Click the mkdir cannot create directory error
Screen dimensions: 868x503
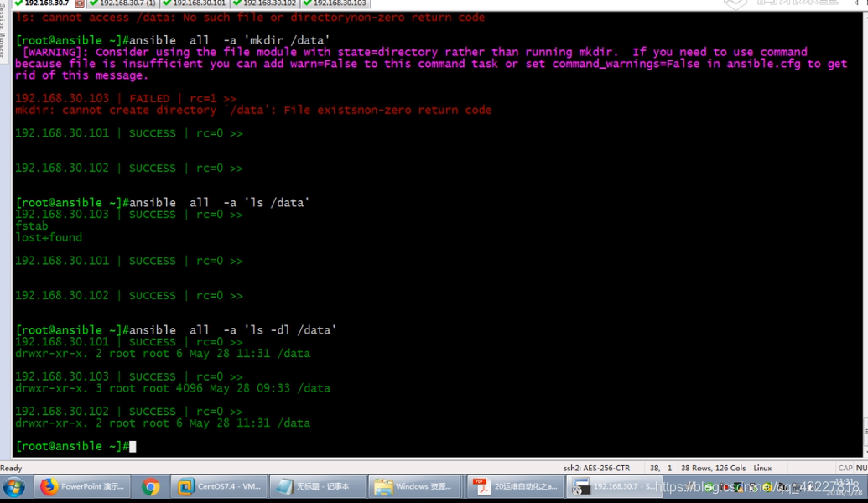[253, 110]
